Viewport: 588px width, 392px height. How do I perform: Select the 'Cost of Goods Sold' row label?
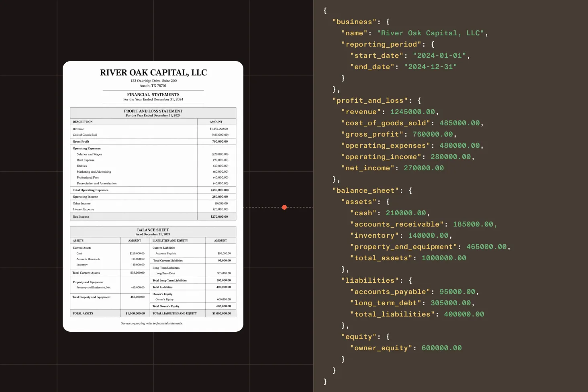(85, 135)
